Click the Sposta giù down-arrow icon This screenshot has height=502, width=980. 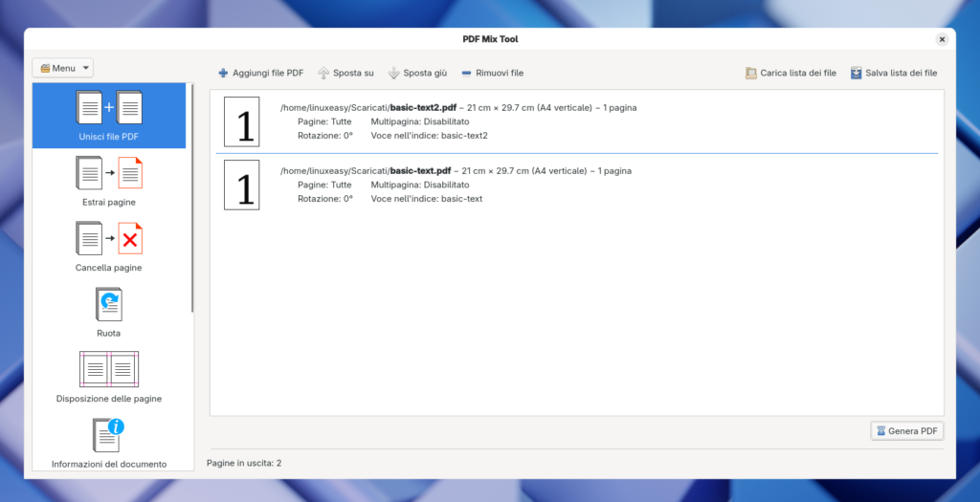pos(393,73)
